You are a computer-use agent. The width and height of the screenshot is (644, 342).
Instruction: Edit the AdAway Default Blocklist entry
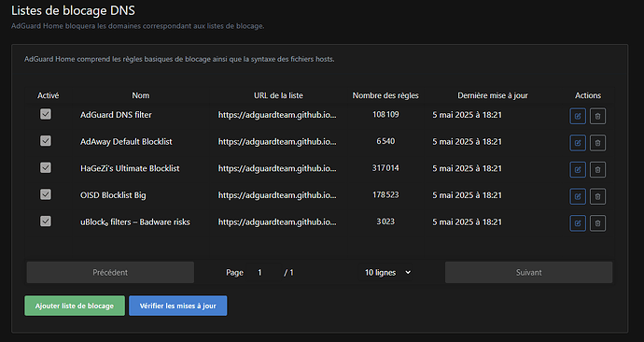[578, 143]
